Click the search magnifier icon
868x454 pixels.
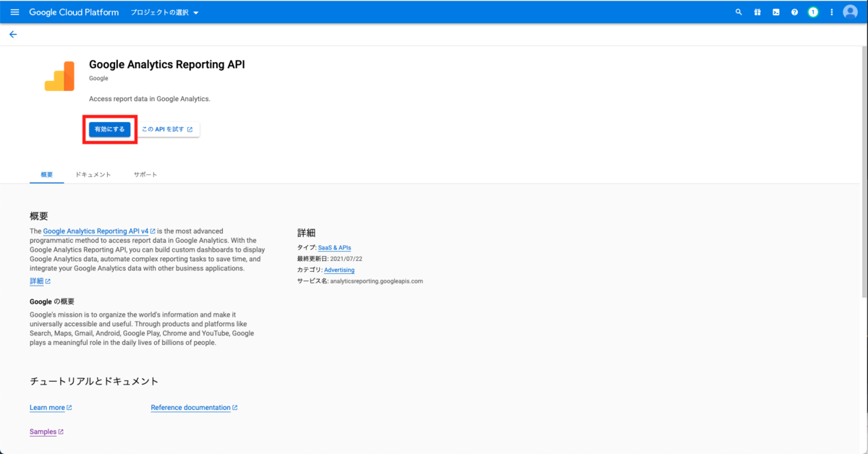pyautogui.click(x=739, y=12)
